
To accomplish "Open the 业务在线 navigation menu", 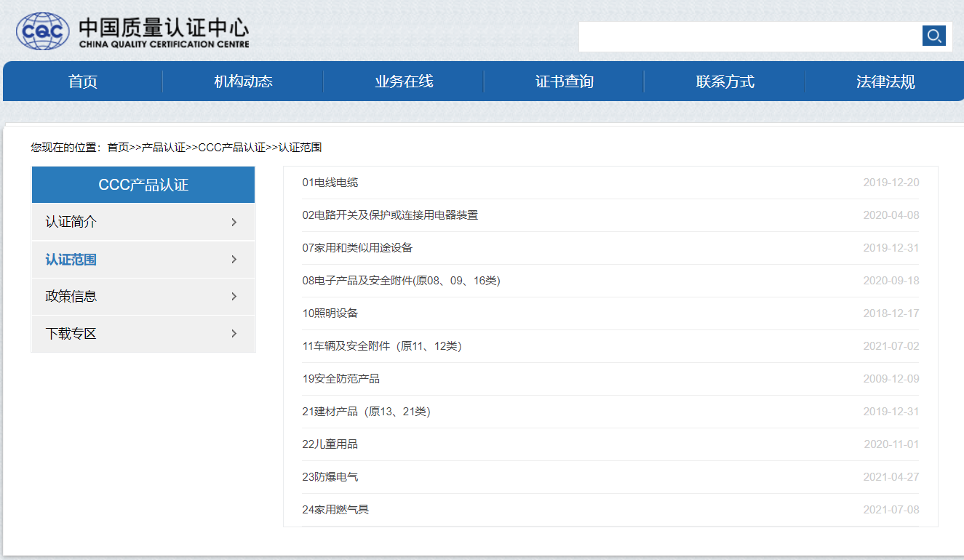I will (x=403, y=81).
